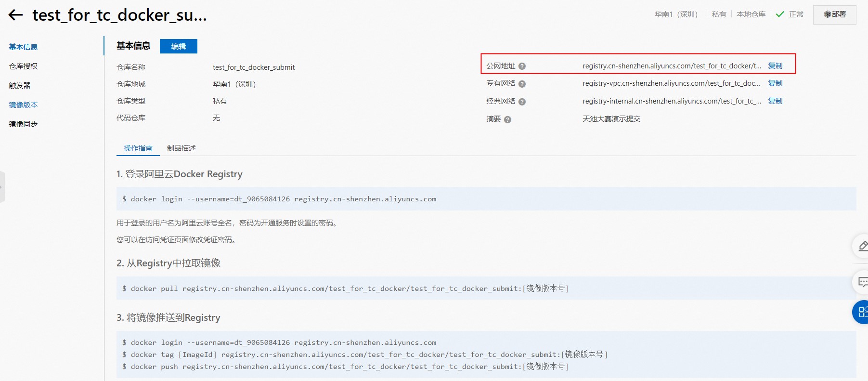Click the help icon next to 公网地址
868x381 pixels.
pyautogui.click(x=522, y=66)
